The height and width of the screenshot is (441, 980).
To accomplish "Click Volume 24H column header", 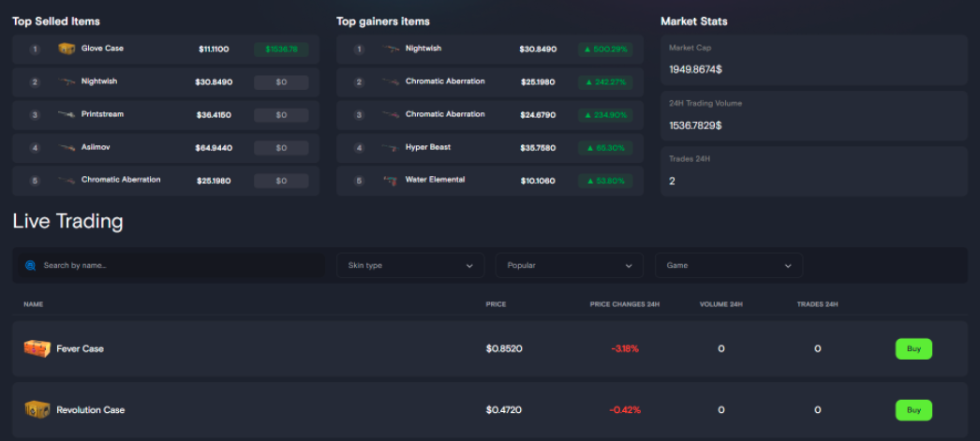I will click(x=720, y=304).
